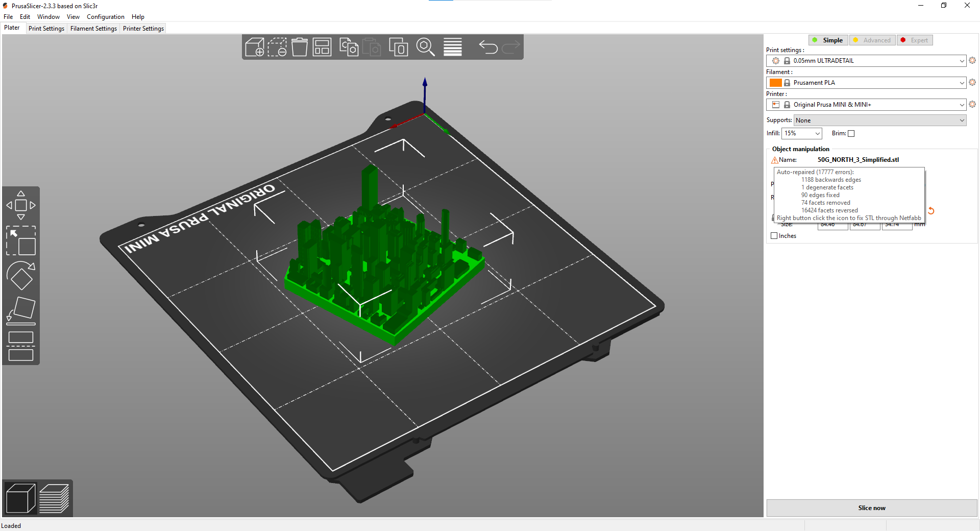The image size is (980, 531).
Task: Switch to Printer Settings tab
Action: 143,29
